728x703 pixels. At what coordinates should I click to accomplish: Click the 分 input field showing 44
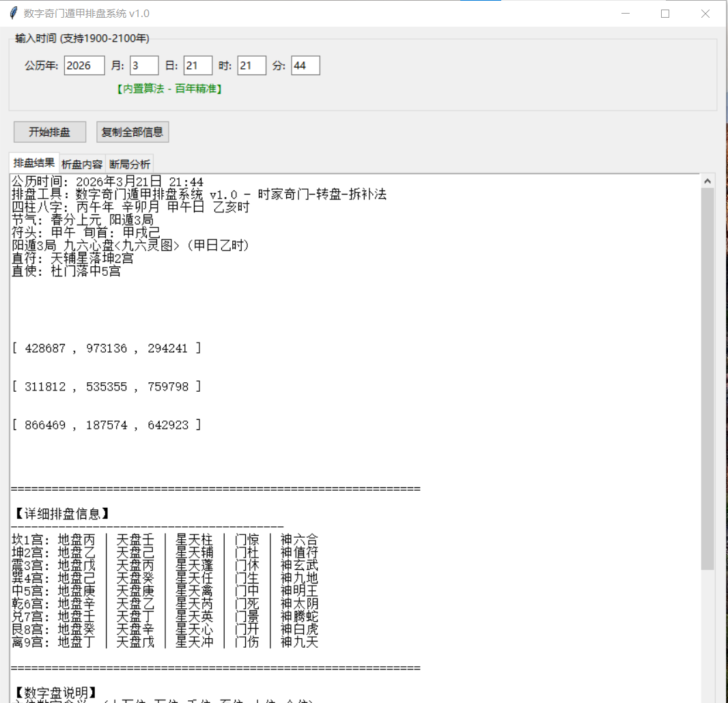pos(305,66)
